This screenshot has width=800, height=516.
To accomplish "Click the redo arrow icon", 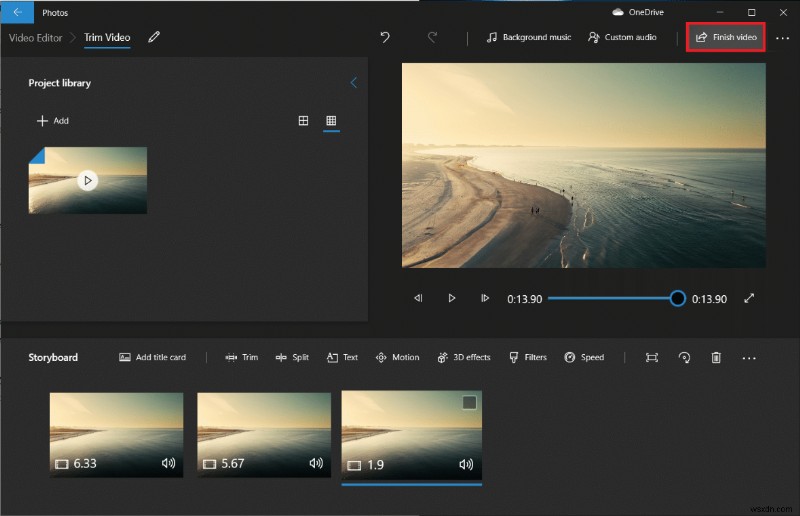I will coord(432,37).
